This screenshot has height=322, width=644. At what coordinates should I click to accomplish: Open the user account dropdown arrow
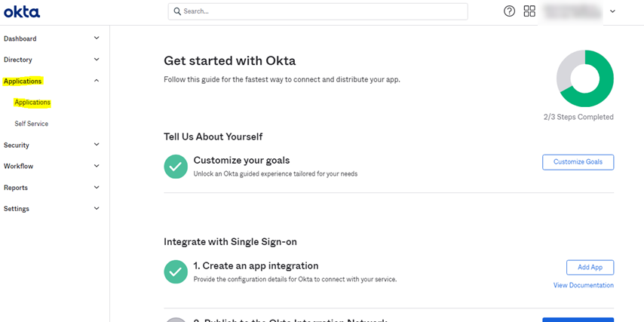click(x=612, y=11)
